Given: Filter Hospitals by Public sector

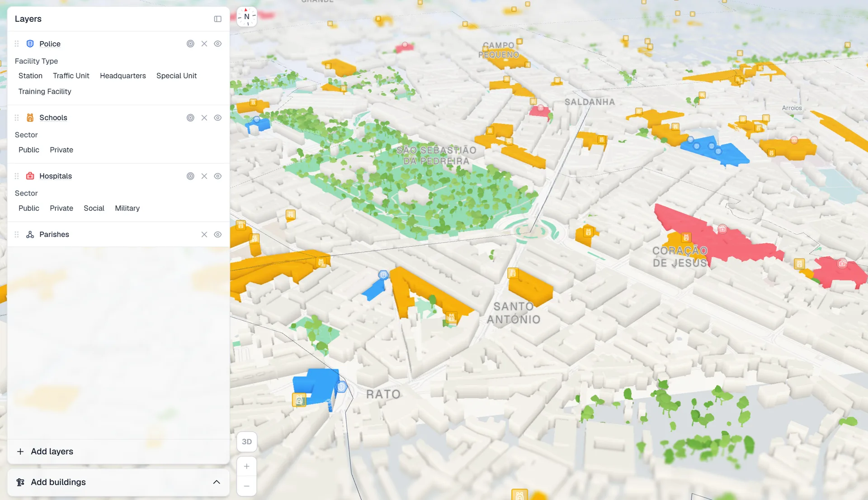Looking at the screenshot, I should pos(29,208).
